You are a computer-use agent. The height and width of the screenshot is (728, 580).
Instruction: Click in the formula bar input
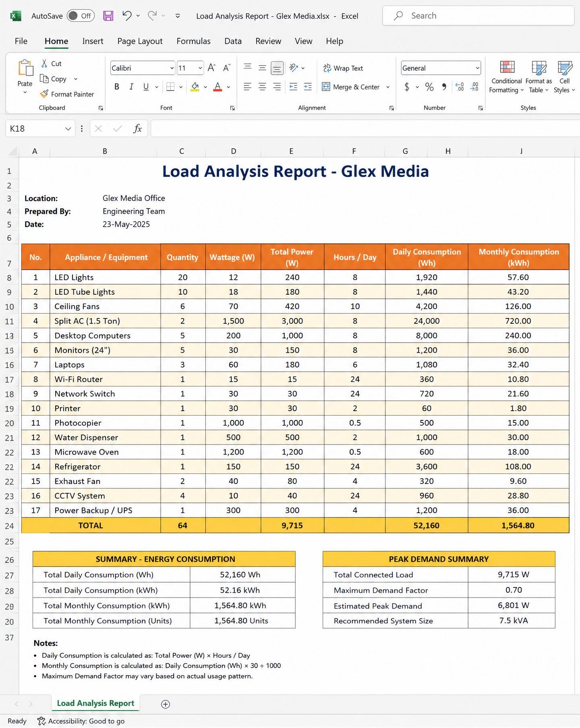(x=365, y=128)
